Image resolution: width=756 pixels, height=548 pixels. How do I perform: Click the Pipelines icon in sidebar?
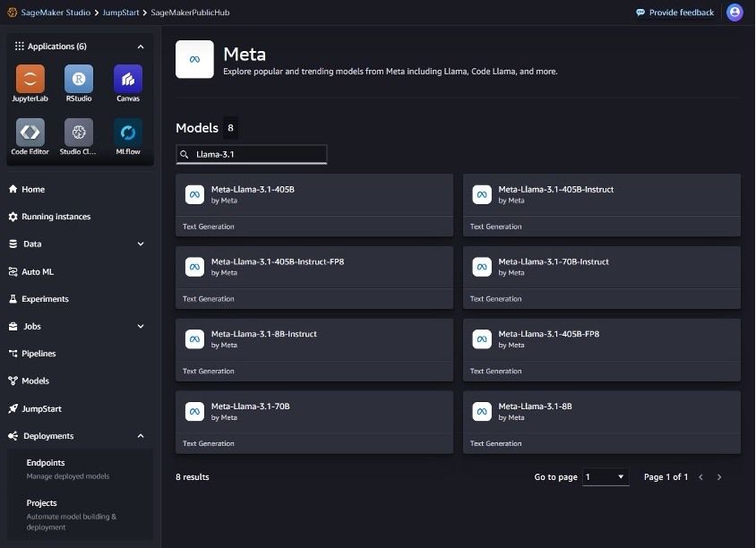pos(13,354)
